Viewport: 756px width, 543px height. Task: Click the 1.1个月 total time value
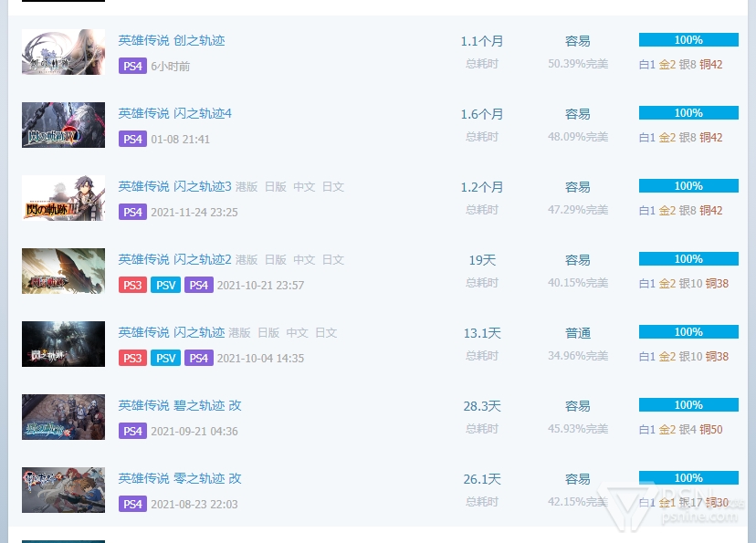[x=482, y=41]
